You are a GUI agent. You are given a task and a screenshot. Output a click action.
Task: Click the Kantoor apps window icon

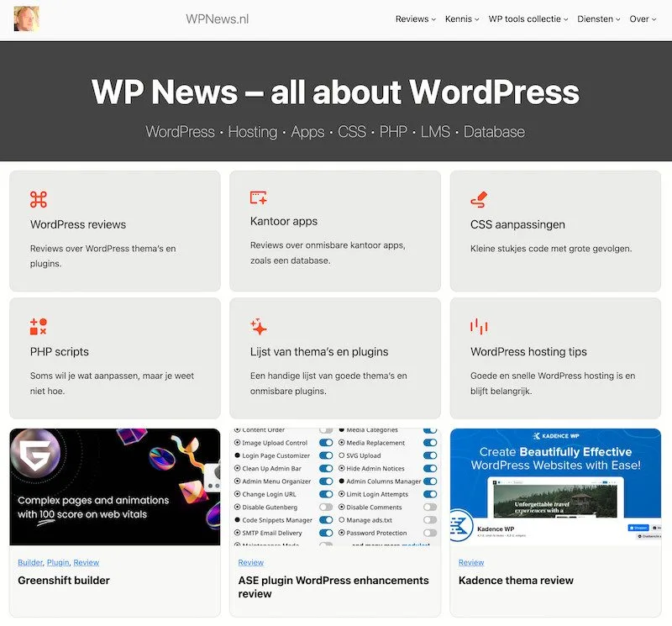(259, 197)
